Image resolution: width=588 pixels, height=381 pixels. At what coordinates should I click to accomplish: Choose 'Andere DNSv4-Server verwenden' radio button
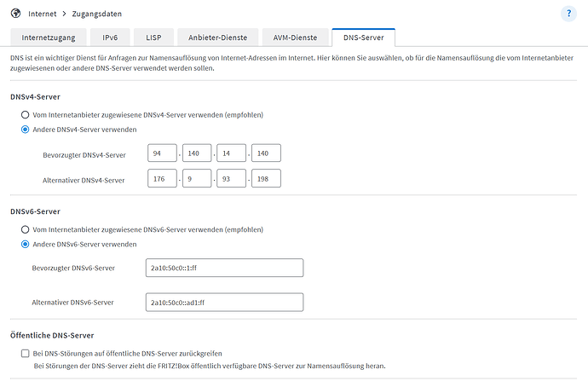(26, 130)
